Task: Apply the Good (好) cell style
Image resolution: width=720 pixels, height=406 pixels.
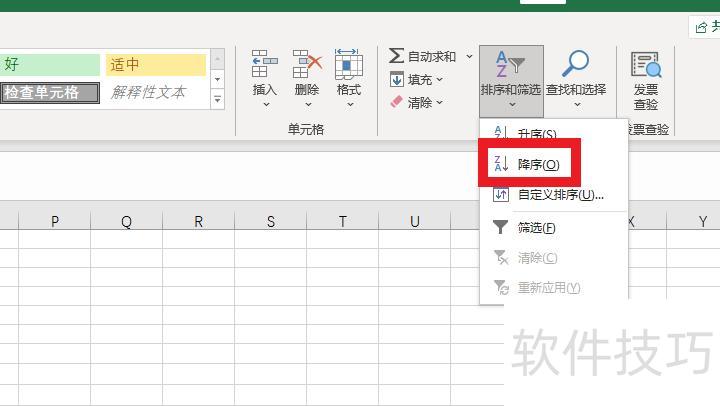Action: pyautogui.click(x=50, y=64)
